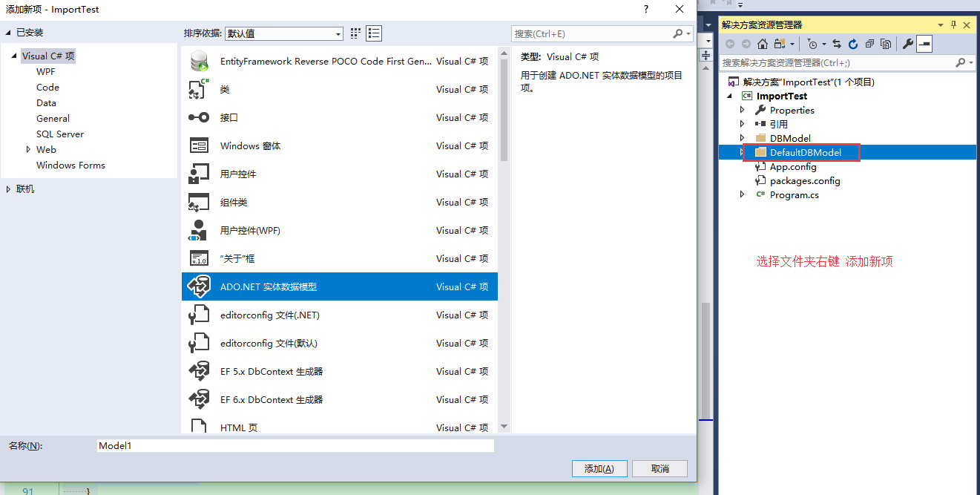Image resolution: width=980 pixels, height=495 pixels.
Task: Switch to small icons view for templates
Action: click(354, 33)
